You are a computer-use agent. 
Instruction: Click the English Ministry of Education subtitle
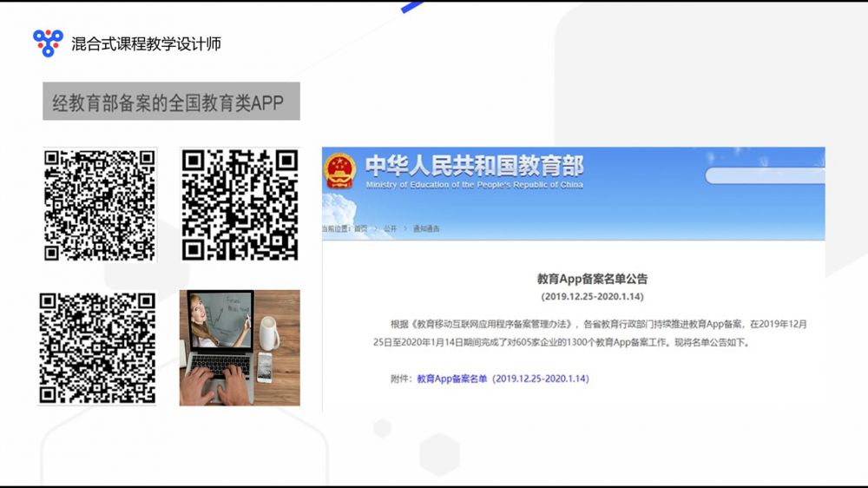coord(474,185)
